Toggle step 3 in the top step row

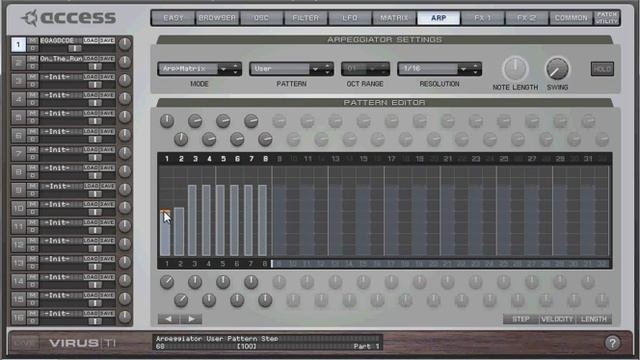195,159
